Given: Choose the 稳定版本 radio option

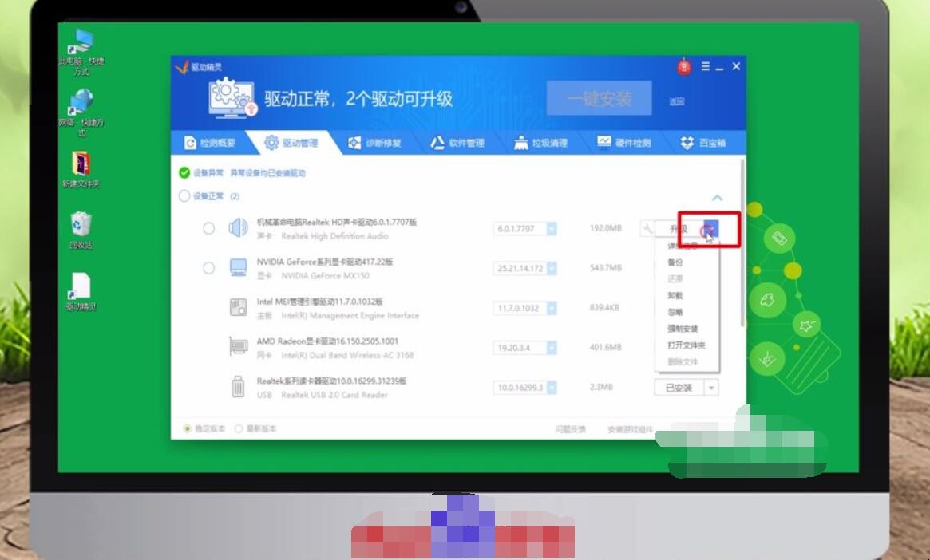Looking at the screenshot, I should click(x=188, y=428).
